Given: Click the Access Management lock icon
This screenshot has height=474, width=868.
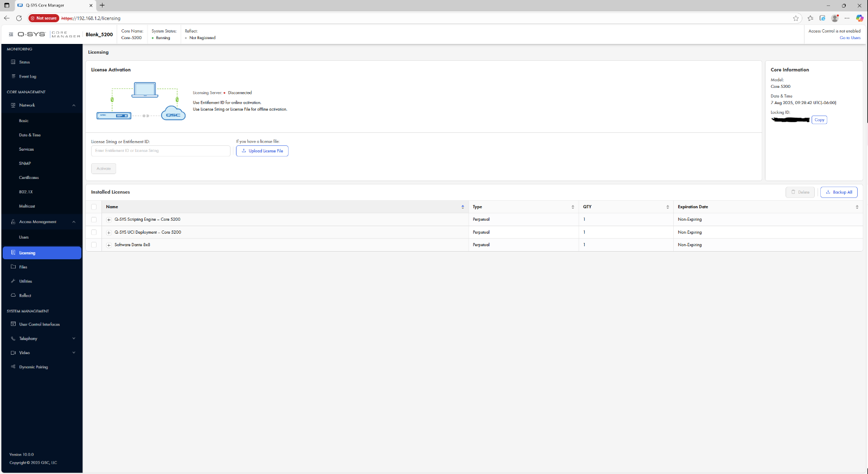Looking at the screenshot, I should coord(14,222).
